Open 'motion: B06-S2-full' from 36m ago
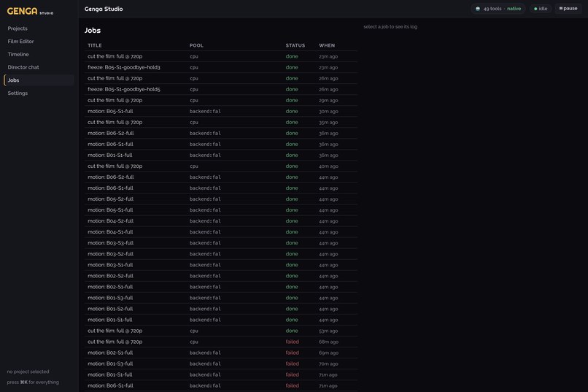Image resolution: width=588 pixels, height=392 pixels. pyautogui.click(x=221, y=133)
